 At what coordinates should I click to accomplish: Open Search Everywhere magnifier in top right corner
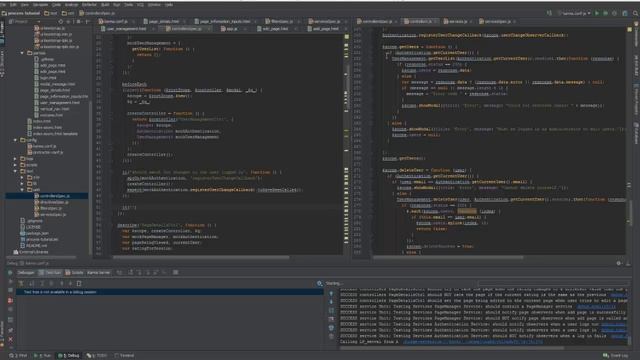pyautogui.click(x=635, y=13)
